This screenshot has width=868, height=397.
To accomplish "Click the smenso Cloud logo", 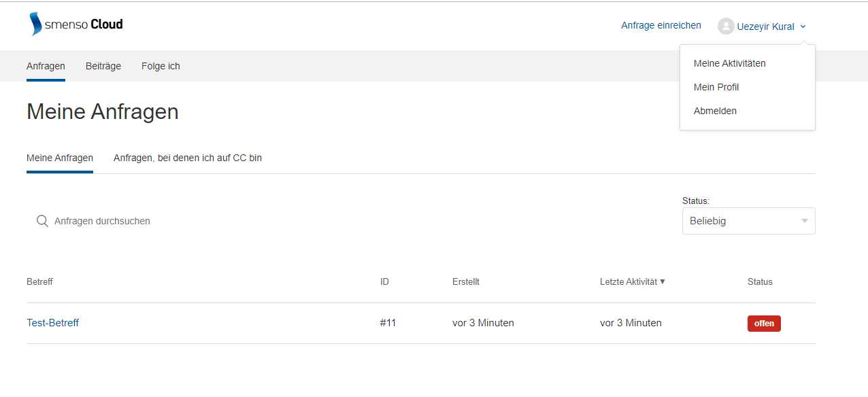I will coord(76,24).
